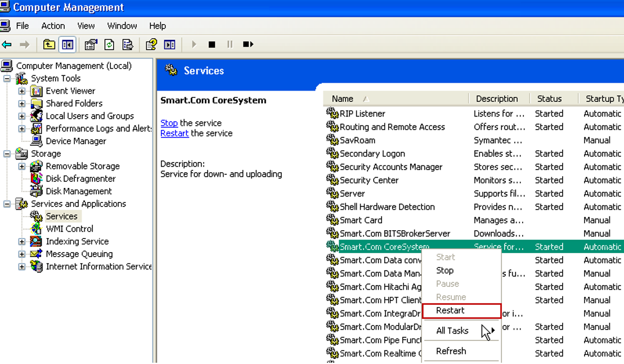
Task: Sort by the Description column header
Action: [499, 98]
